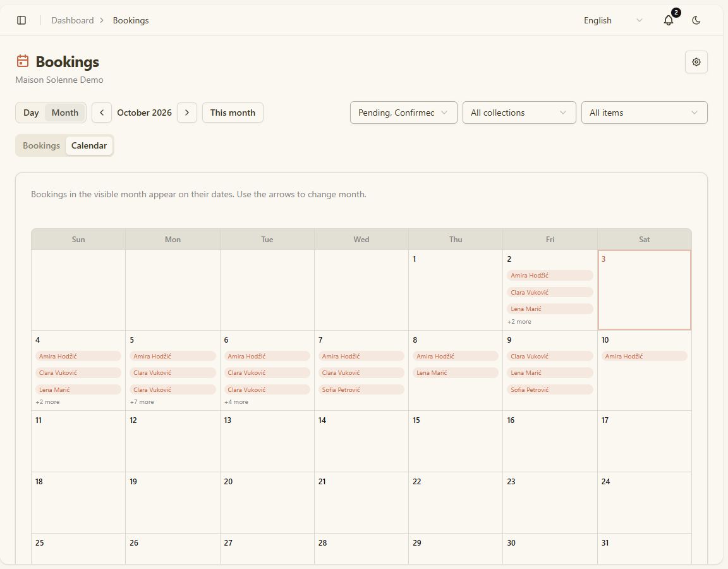
Task: Click the October 2026 month label
Action: (x=144, y=113)
